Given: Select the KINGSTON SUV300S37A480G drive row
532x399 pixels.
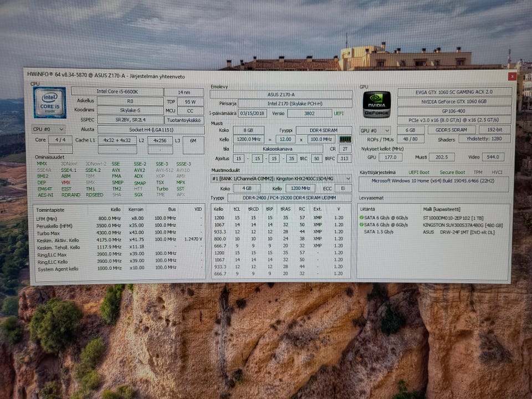Looking at the screenshot, I should pyautogui.click(x=433, y=225).
